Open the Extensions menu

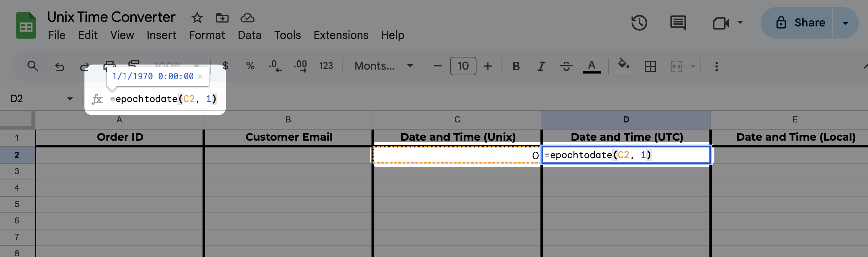click(x=341, y=35)
